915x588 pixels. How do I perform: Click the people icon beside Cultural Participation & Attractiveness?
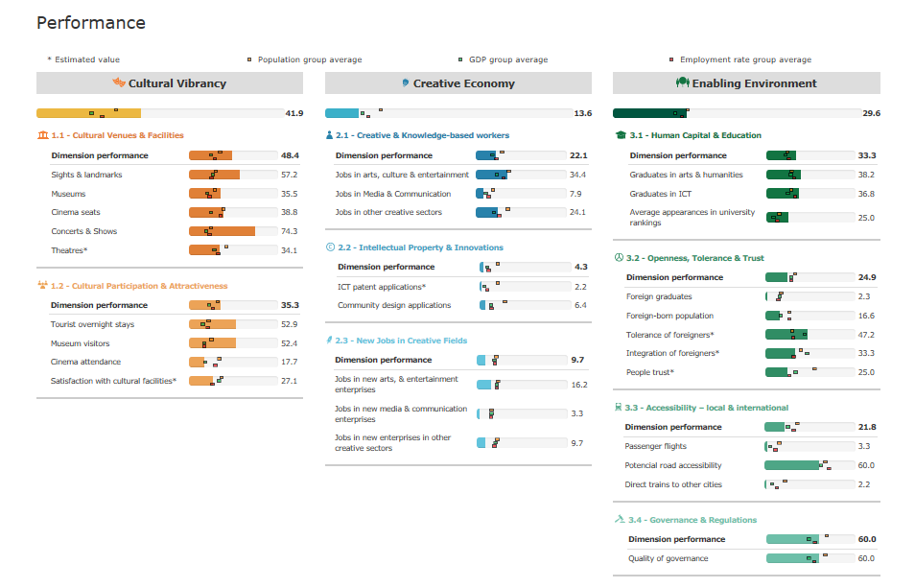pos(42,286)
